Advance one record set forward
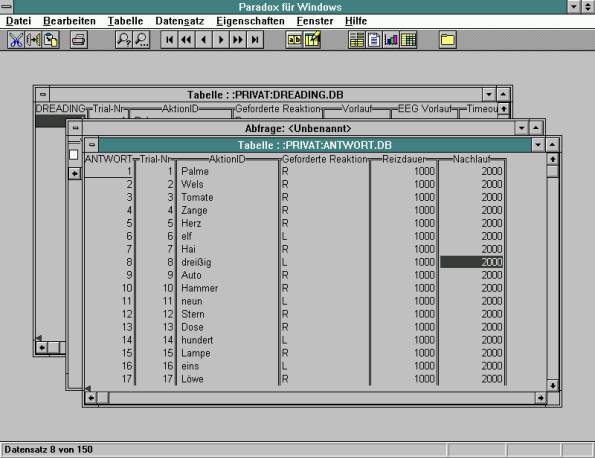The image size is (595, 458). point(238,40)
